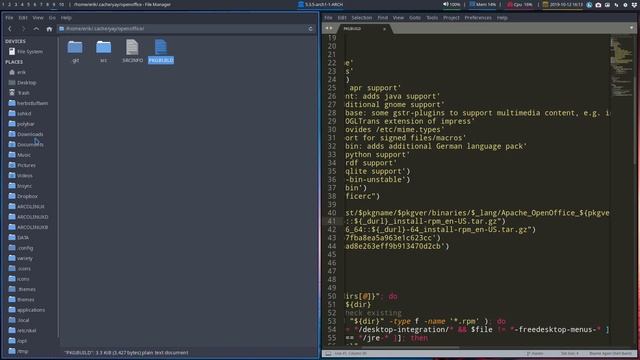Select the PKGBUILD file icon
This screenshot has height=360, width=640.
click(x=161, y=47)
